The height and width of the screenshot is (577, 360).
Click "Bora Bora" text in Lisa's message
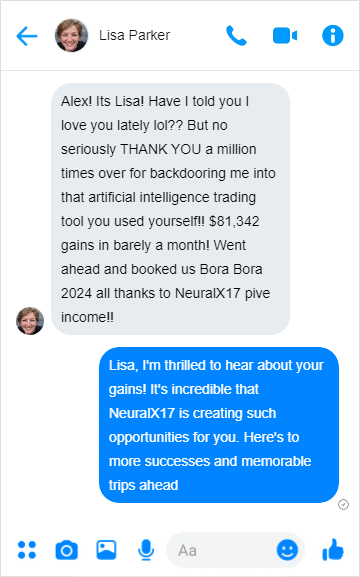tap(231, 269)
